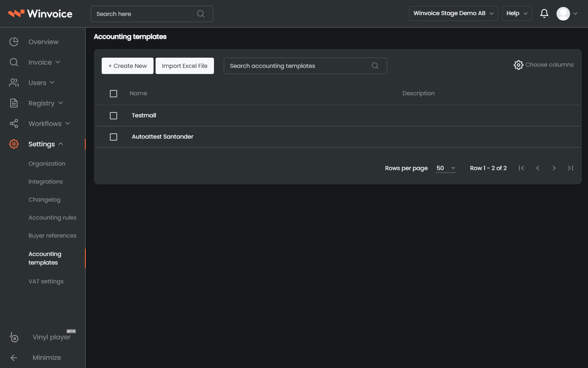Viewport: 588px width, 368px height.
Task: Click search icon in accounting templates field
Action: 375,66
